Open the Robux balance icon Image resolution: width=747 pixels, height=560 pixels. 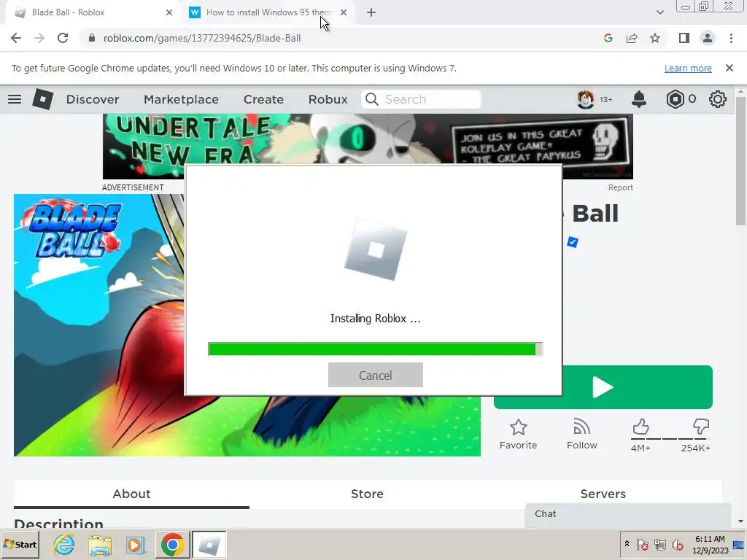pos(675,99)
